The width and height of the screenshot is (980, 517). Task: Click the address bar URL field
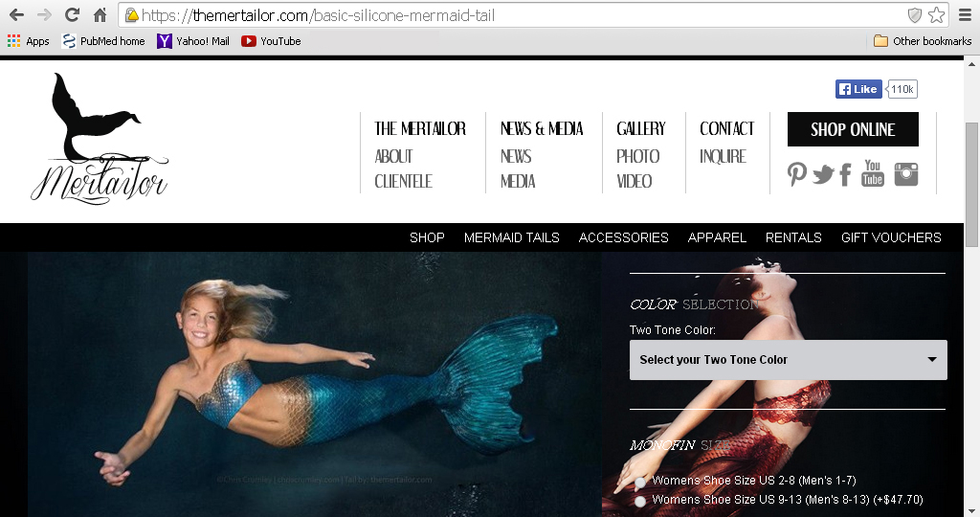click(517, 15)
